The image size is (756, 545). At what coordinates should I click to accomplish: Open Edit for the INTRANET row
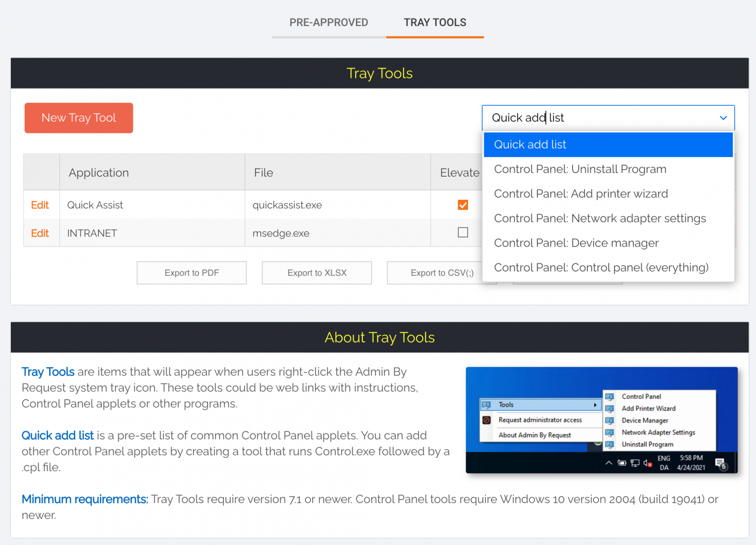tap(40, 233)
